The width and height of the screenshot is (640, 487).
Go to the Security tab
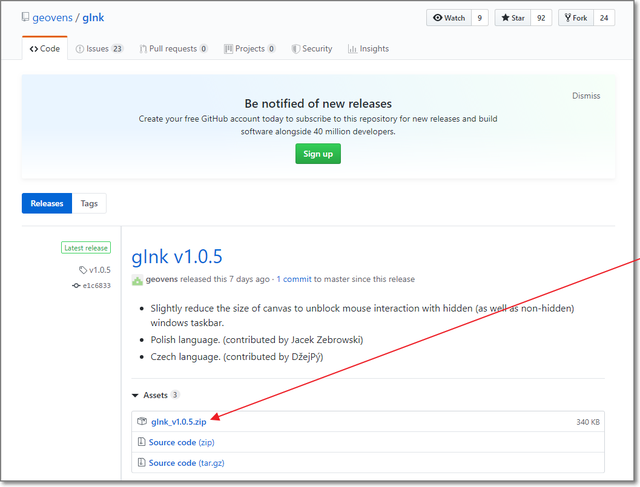pos(311,48)
